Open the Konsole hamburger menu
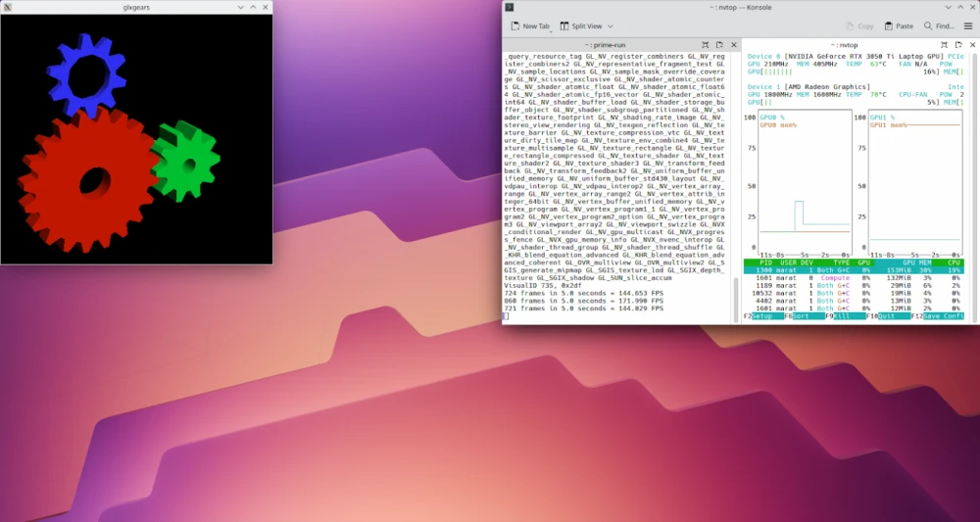 968,26
